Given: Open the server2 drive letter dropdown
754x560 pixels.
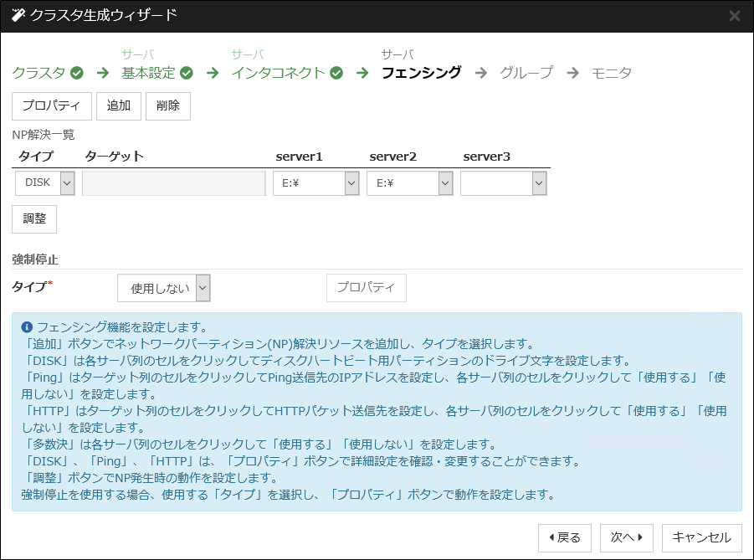Looking at the screenshot, I should [x=409, y=182].
